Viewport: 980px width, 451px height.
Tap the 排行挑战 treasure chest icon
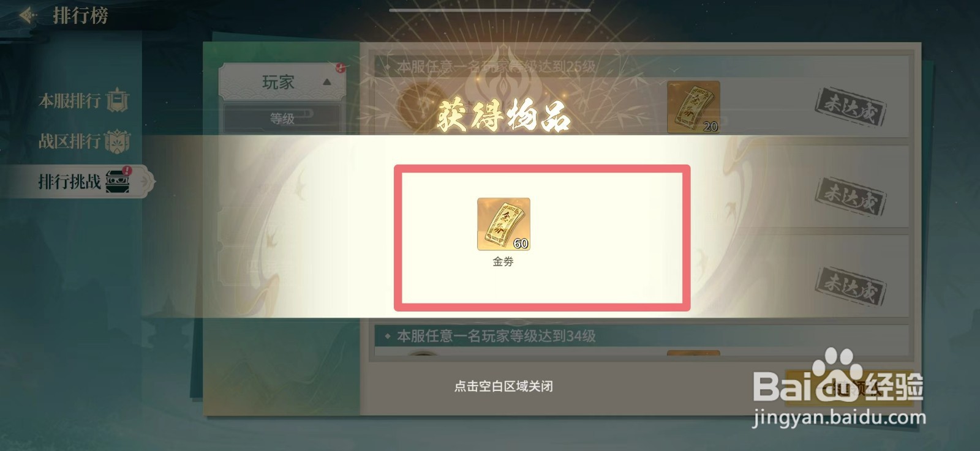click(118, 181)
